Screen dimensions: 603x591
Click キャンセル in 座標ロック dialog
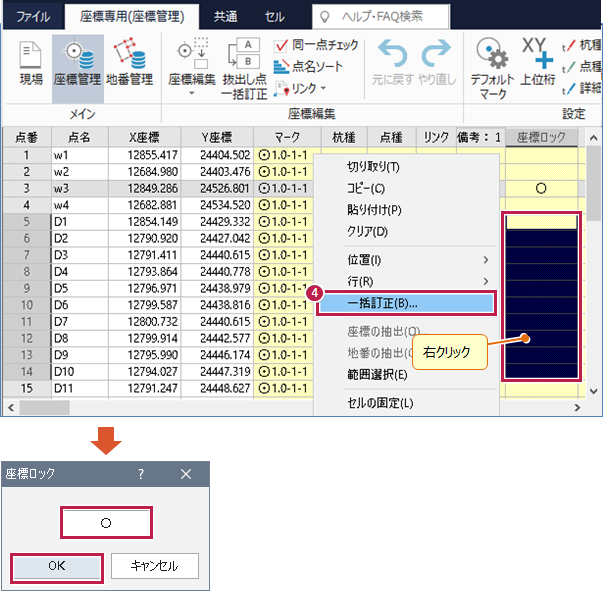(155, 566)
